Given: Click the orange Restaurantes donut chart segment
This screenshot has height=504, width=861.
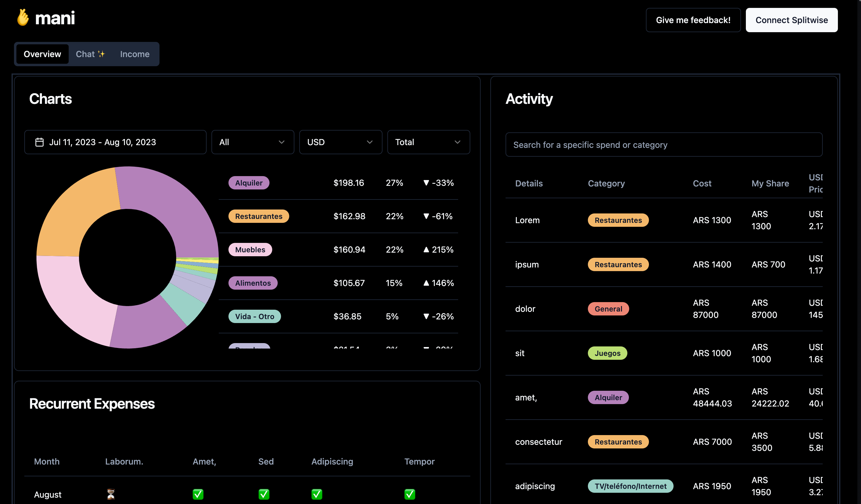Looking at the screenshot, I should (x=75, y=212).
